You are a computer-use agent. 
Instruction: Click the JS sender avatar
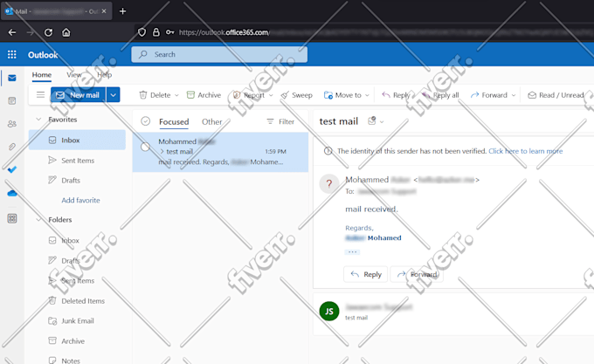click(329, 311)
